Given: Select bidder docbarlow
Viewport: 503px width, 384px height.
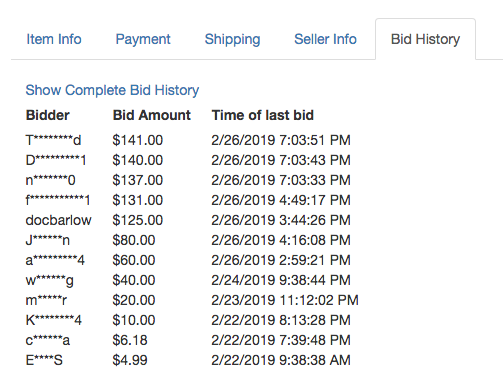Looking at the screenshot, I should pos(58,220).
